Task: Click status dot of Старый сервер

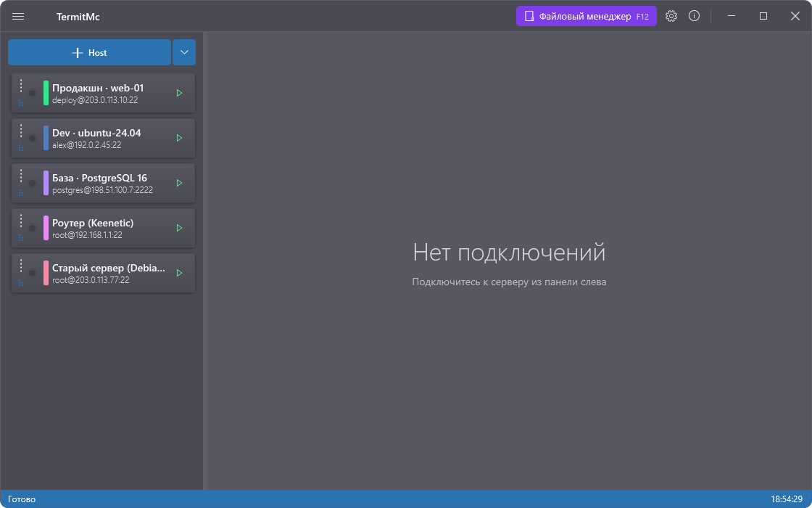Action: [32, 273]
